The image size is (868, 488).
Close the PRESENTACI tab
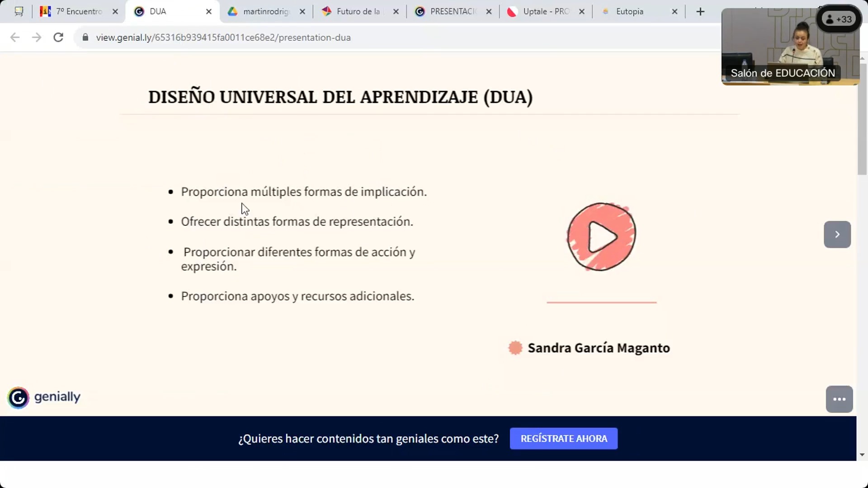tap(489, 12)
